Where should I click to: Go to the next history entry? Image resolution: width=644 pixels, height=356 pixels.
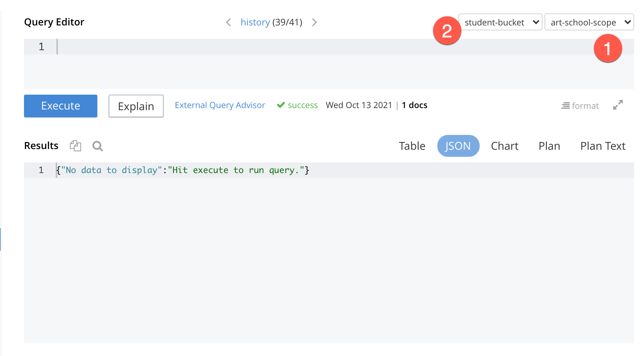pos(314,22)
